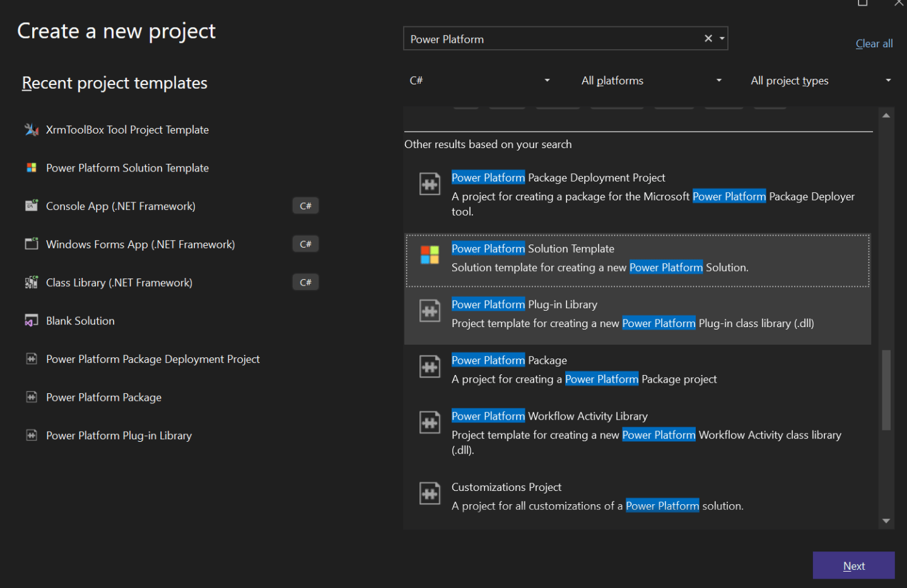
Task: Select the Class Library (.NET Framework) icon
Action: pos(32,282)
